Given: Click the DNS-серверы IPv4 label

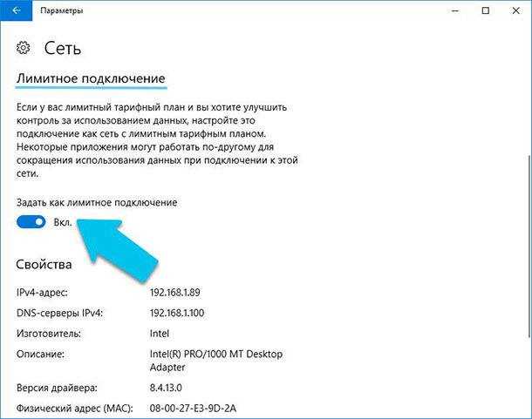Looking at the screenshot, I should point(59,313).
